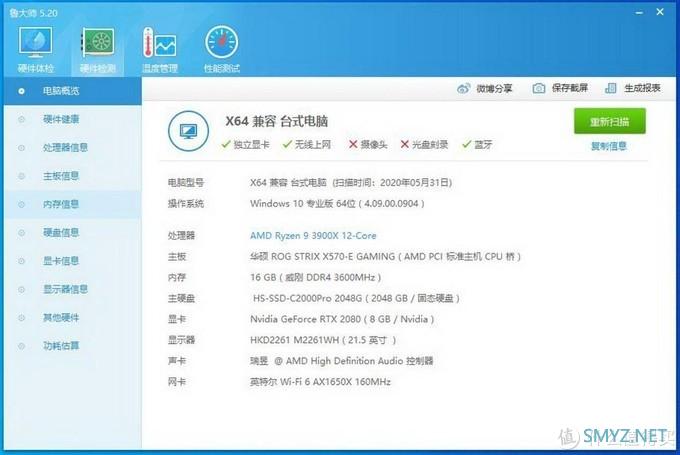This screenshot has height=455, width=680.
Task: Click the 生成报表 text label
Action: point(642,88)
